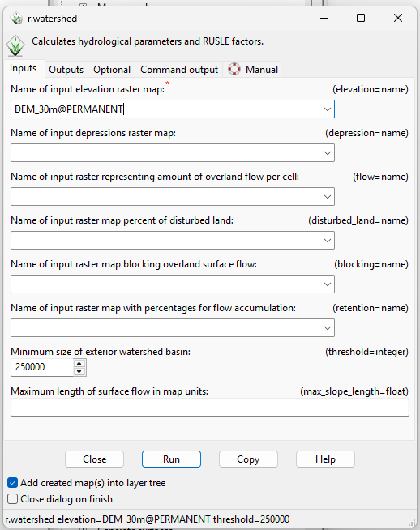
Task: Open the Manual tab
Action: pyautogui.click(x=252, y=70)
